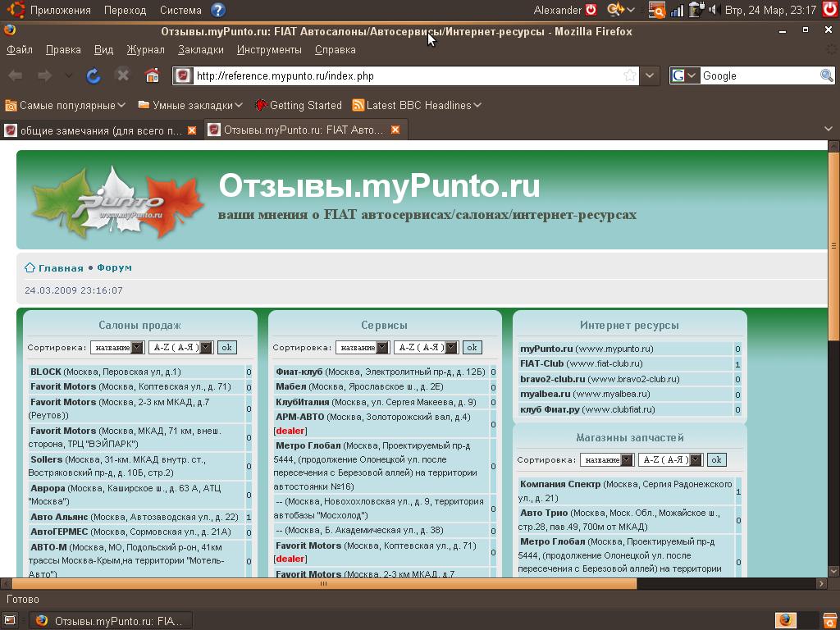Click the horizontal scrollbar thumb

point(323,584)
